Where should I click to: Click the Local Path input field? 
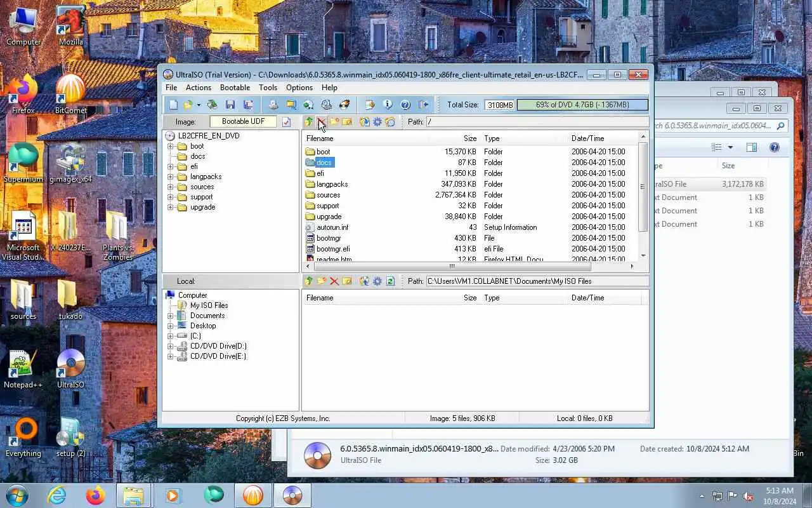[x=537, y=281]
